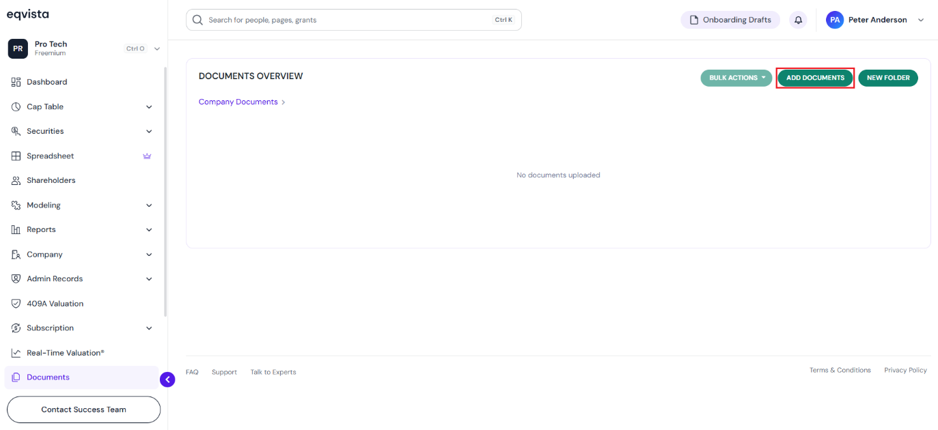Viewport: 938px width, 430px height.
Task: Expand the Reports submenu chevron
Action: (x=149, y=230)
